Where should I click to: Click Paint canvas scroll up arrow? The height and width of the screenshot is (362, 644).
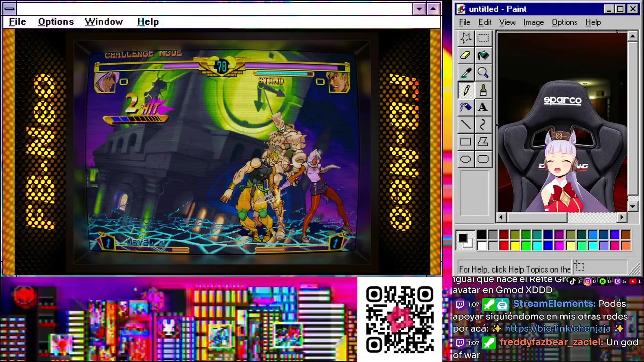[633, 37]
